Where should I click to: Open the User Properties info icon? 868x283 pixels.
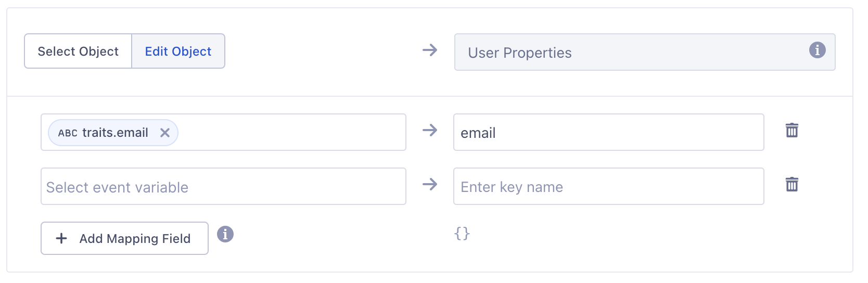point(817,50)
